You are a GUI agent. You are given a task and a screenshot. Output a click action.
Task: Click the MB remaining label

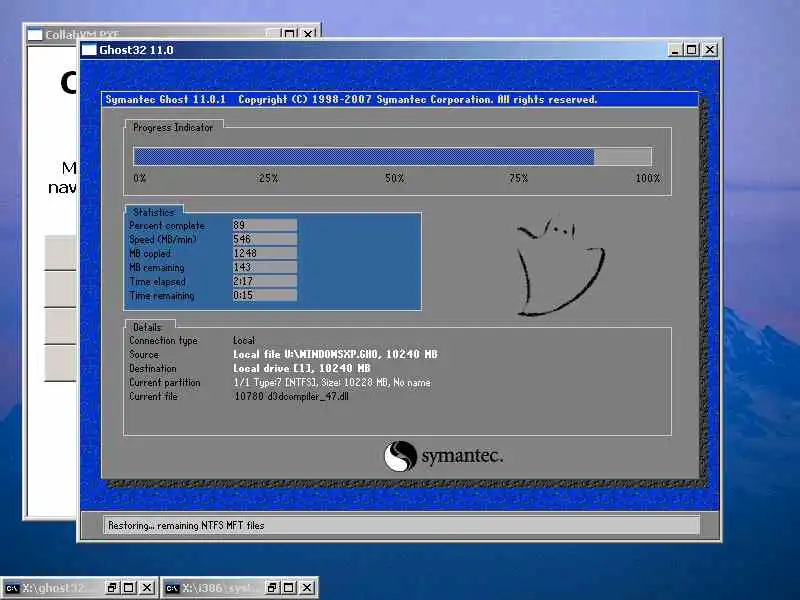click(157, 267)
